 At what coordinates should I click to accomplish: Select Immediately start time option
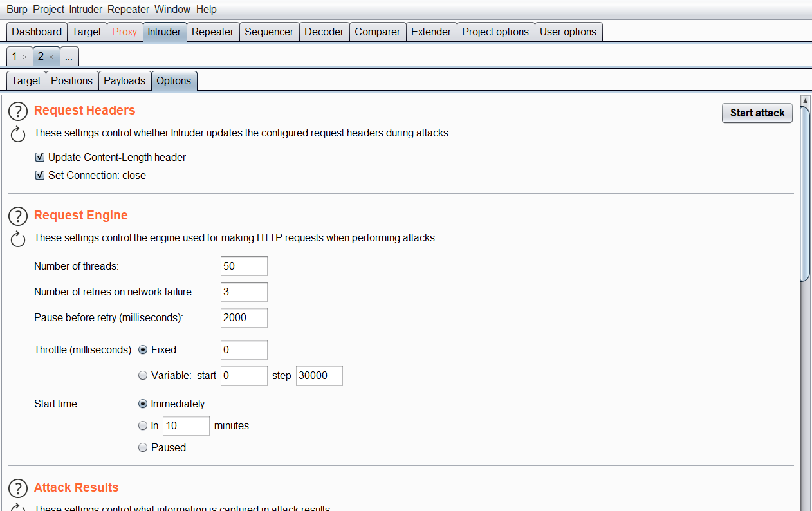coord(143,404)
